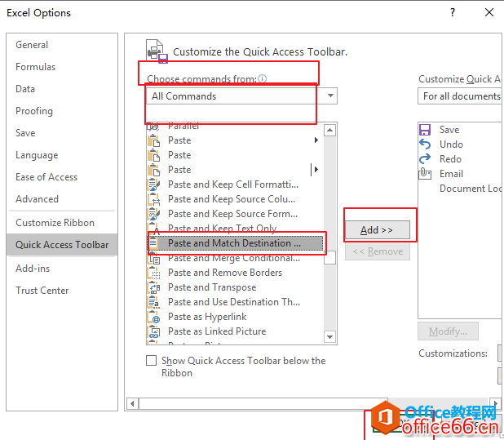
Task: Enable Show Quick Access Toolbar below the Ribbon
Action: 151,361
